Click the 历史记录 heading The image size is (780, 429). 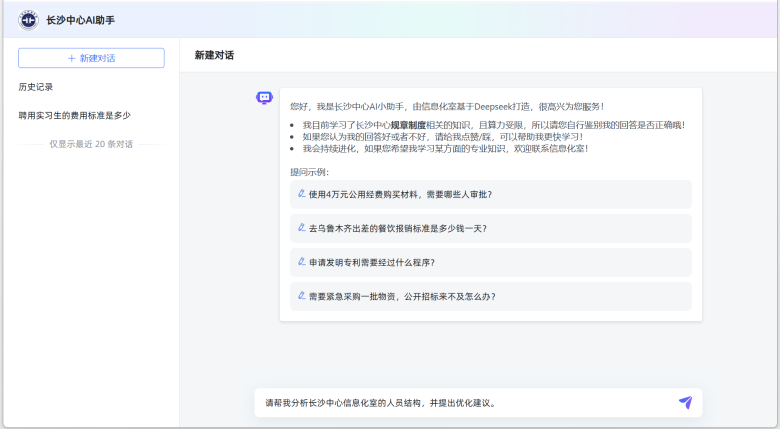pyautogui.click(x=36, y=87)
